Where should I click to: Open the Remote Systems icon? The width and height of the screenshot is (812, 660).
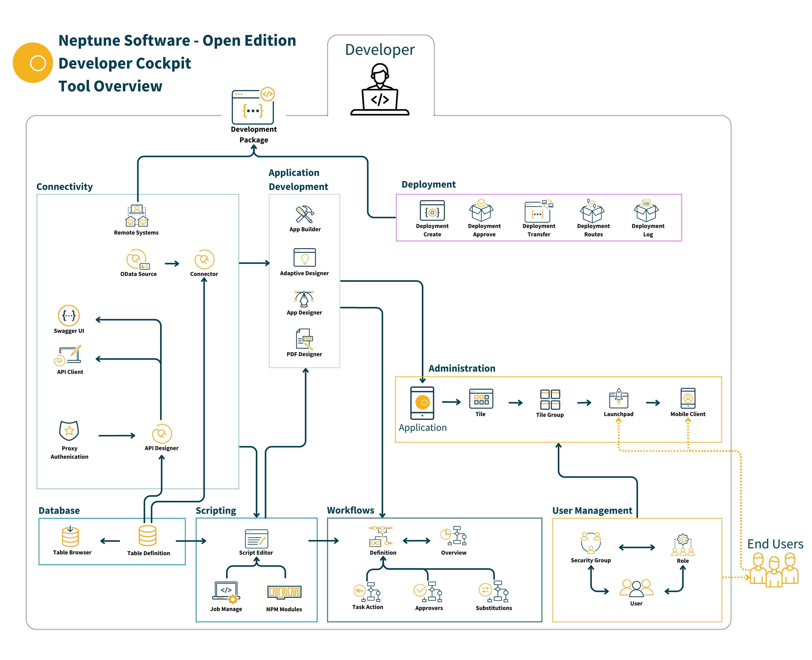pos(137,216)
